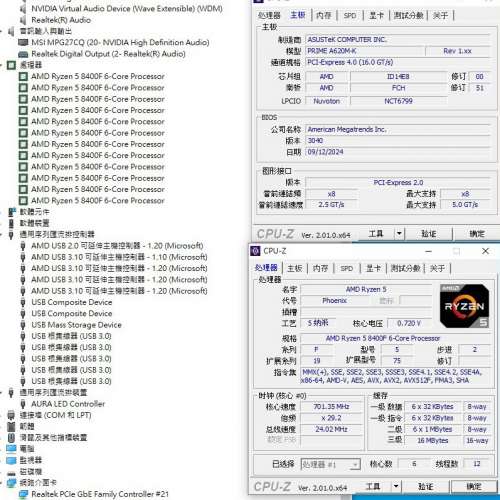500x500 pixels.
Task: Click the AMD Ryzen 5 name field
Action: (x=366, y=289)
